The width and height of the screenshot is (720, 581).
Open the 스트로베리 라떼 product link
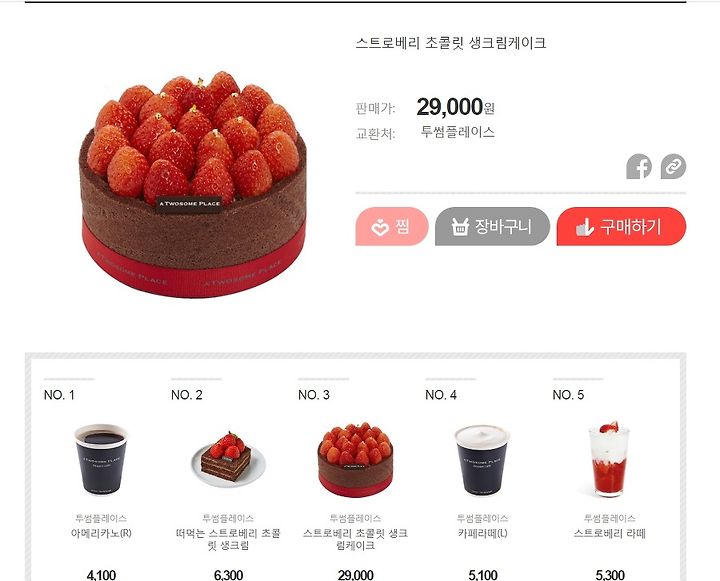(x=610, y=533)
